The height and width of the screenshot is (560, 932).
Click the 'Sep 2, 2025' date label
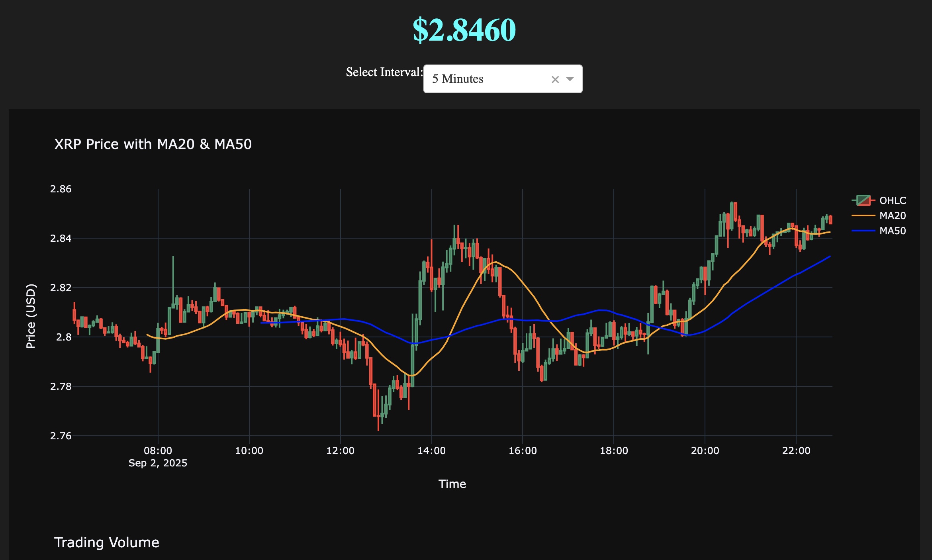(158, 463)
